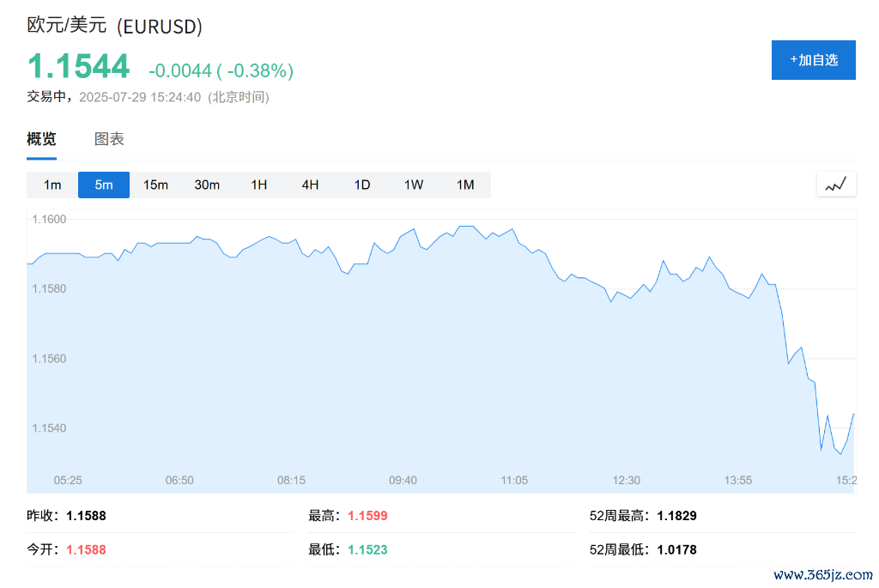Set chart interval to 1H
The height and width of the screenshot is (588, 879).
click(258, 185)
